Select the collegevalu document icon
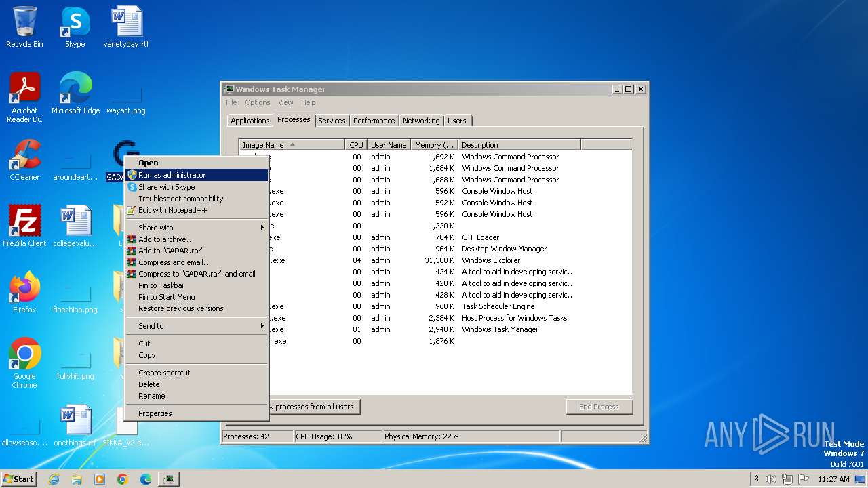The image size is (868, 488). pyautogui.click(x=75, y=226)
